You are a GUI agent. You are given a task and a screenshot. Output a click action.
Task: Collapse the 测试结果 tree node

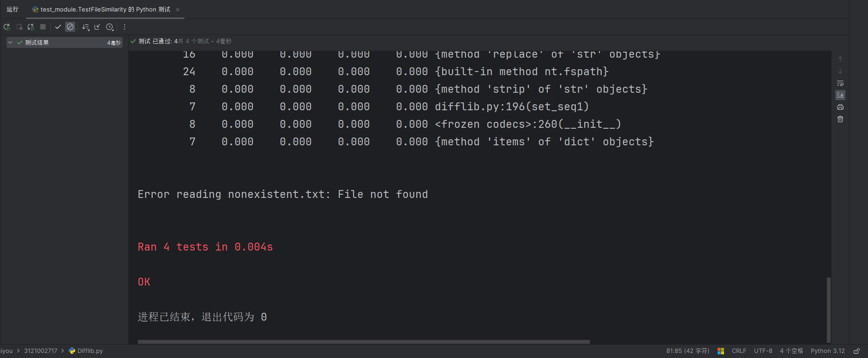pos(10,42)
